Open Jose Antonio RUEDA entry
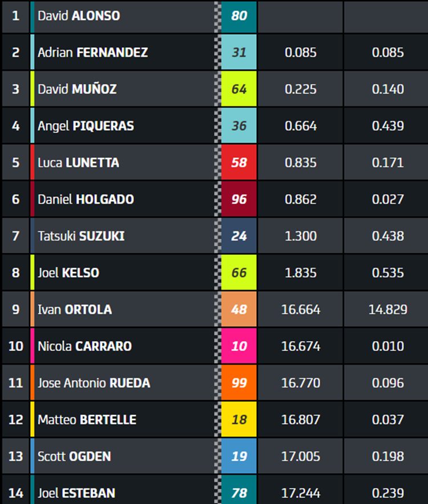The image size is (428, 504). pos(94,383)
